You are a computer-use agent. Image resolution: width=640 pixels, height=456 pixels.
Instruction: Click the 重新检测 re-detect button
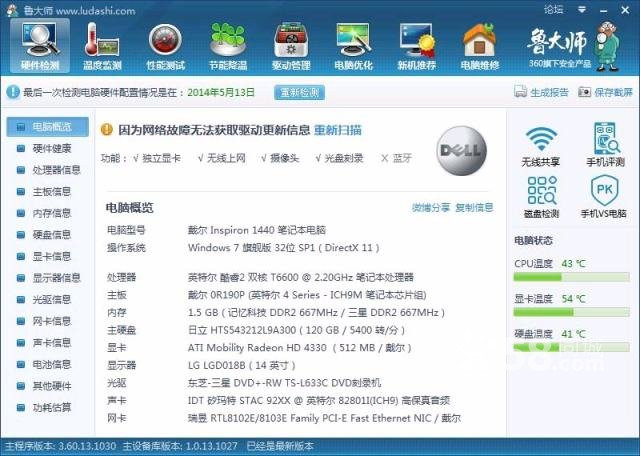pyautogui.click(x=300, y=92)
